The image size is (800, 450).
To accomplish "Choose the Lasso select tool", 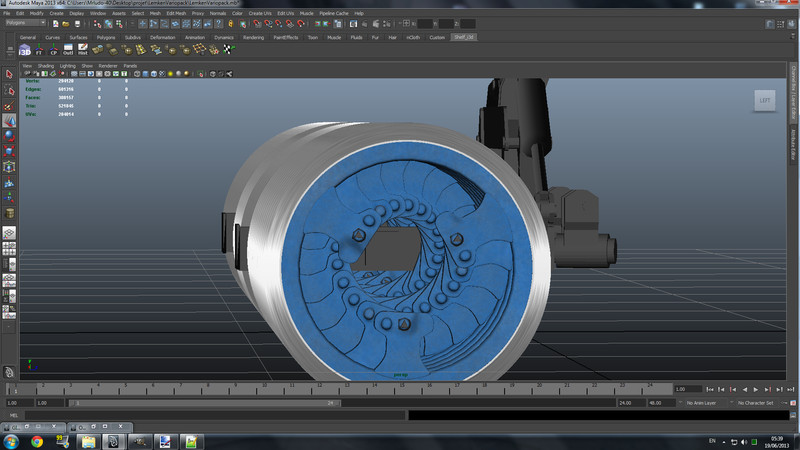I will (9, 90).
